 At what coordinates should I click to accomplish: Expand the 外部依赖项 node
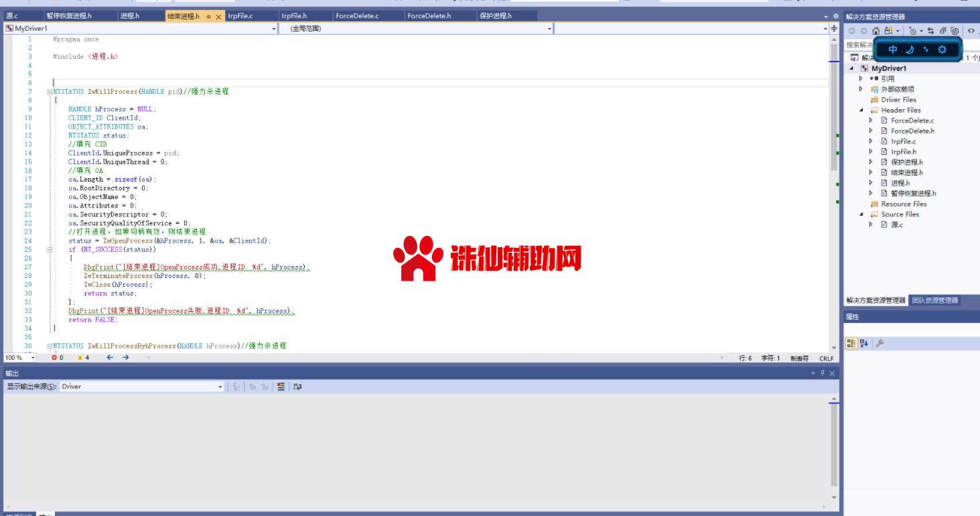pos(861,89)
